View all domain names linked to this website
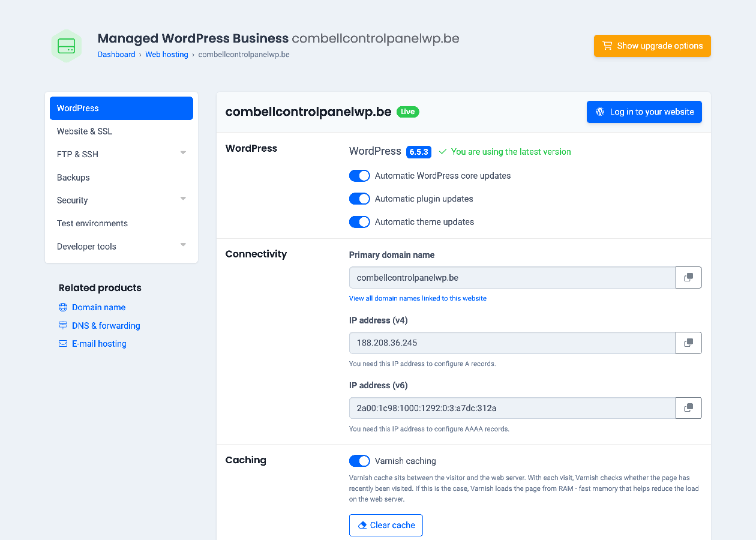Screen dimensions: 756x540 [x=418, y=298]
